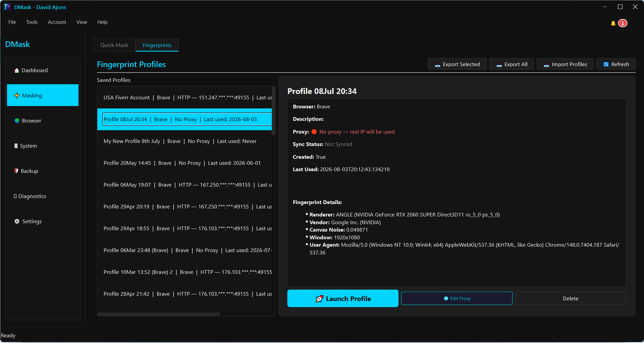
Task: Select Profile 28Apr 21:42 row
Action: (x=185, y=294)
